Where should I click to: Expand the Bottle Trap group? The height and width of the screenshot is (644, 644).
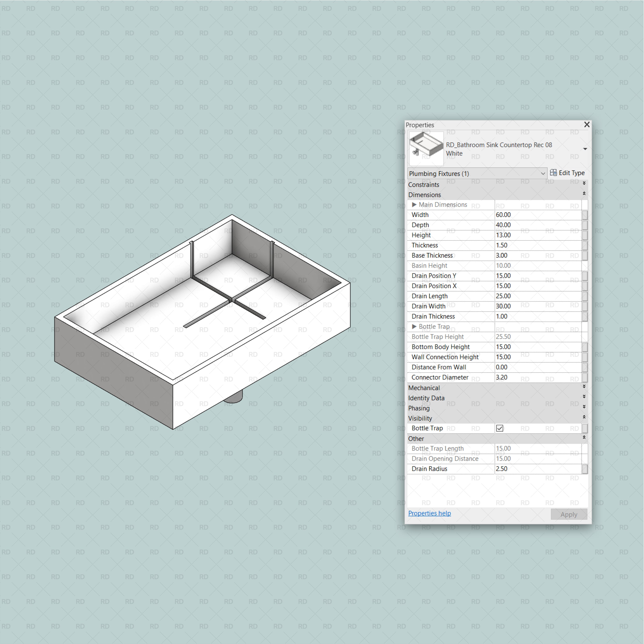coord(414,326)
